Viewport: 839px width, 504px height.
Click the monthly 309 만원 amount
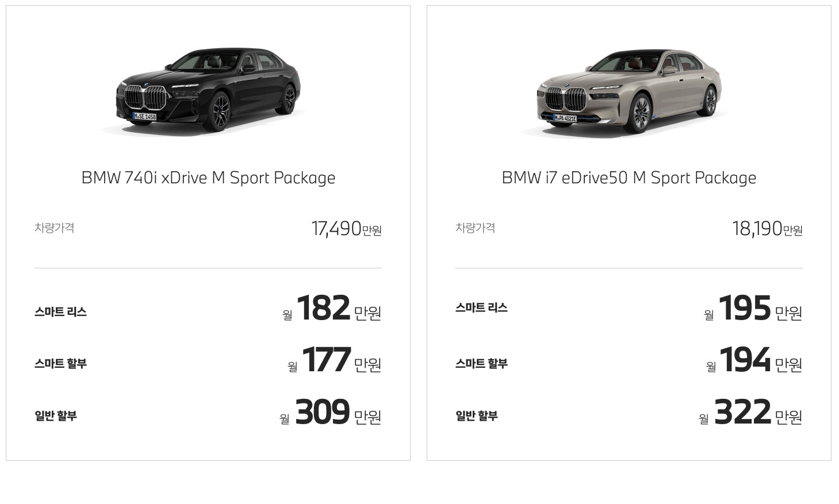331,412
